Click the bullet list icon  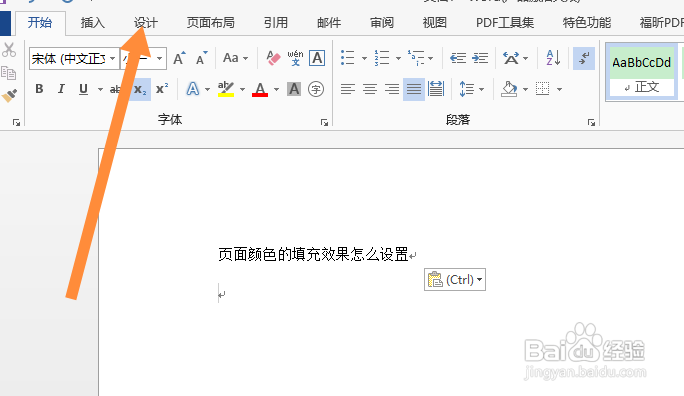point(348,58)
